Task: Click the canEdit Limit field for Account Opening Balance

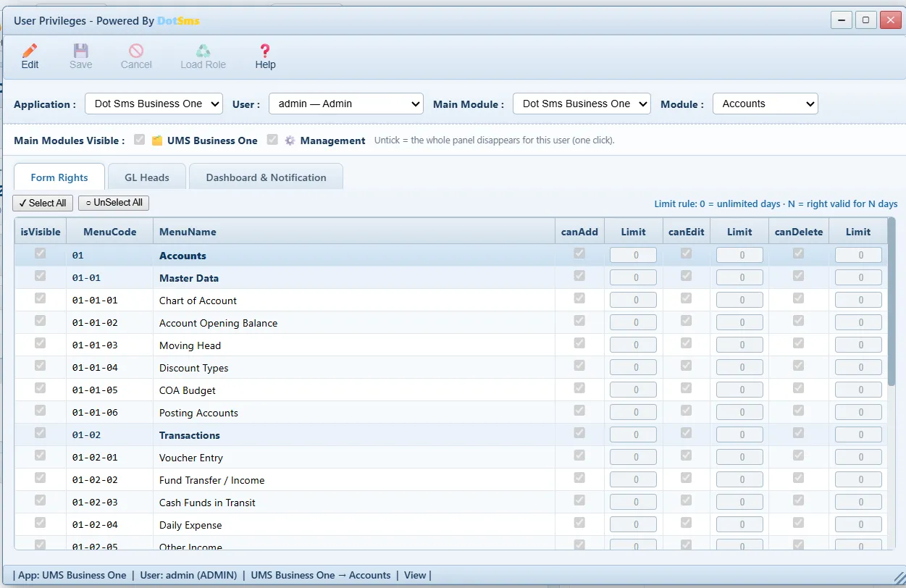Action: [x=739, y=322]
